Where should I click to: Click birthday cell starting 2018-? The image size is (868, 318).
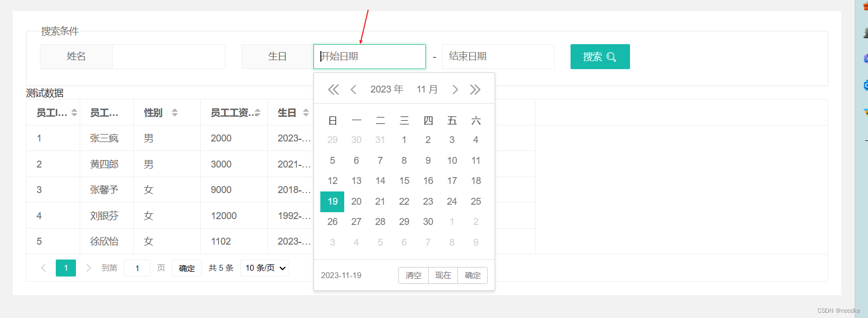[x=294, y=190]
